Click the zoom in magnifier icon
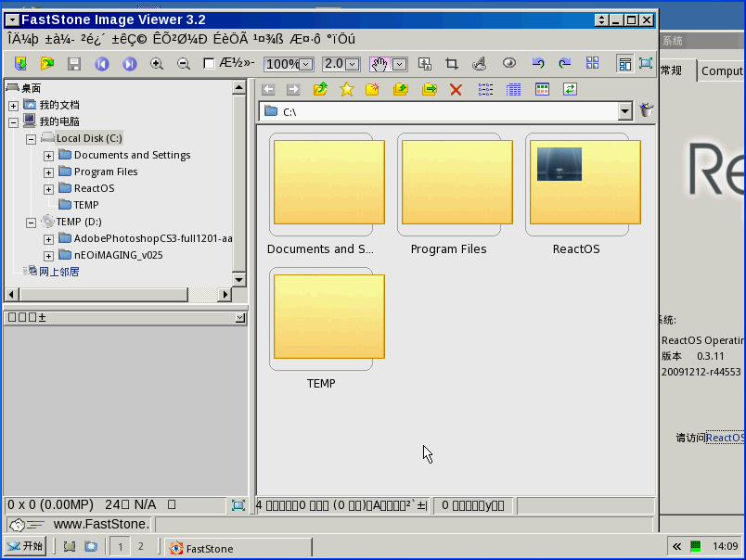The height and width of the screenshot is (560, 746). pos(157,63)
